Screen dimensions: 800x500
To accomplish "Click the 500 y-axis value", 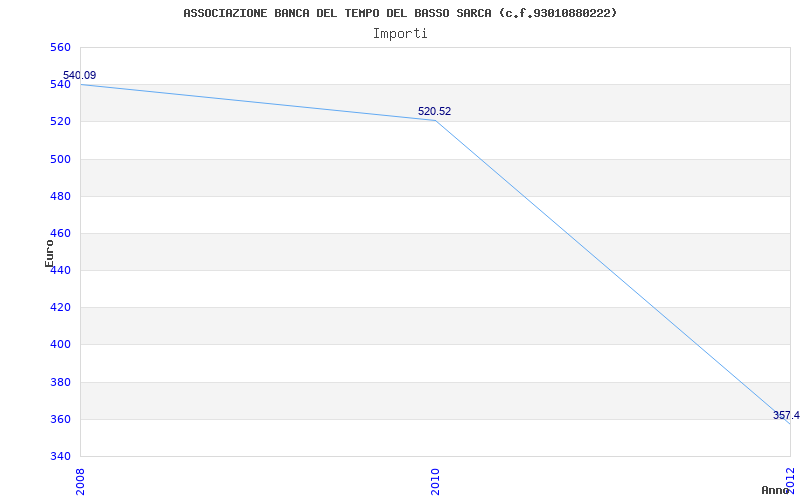I will coord(60,159).
